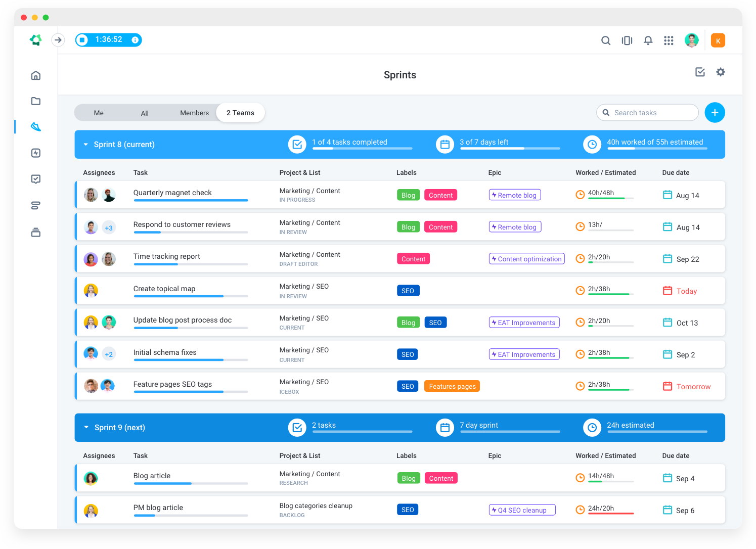The image size is (756, 549).
Task: Click the notifications bell icon
Action: click(x=648, y=40)
